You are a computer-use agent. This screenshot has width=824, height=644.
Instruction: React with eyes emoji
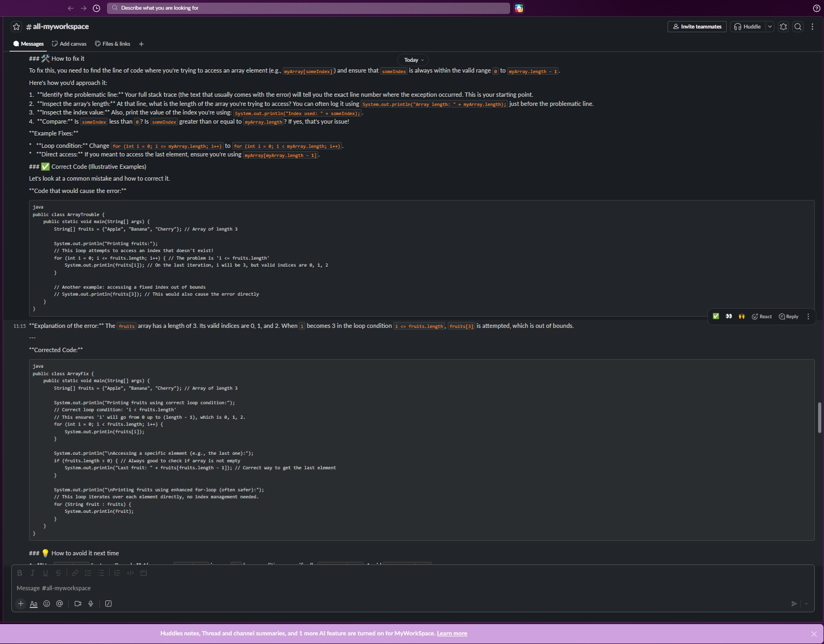pyautogui.click(x=729, y=317)
